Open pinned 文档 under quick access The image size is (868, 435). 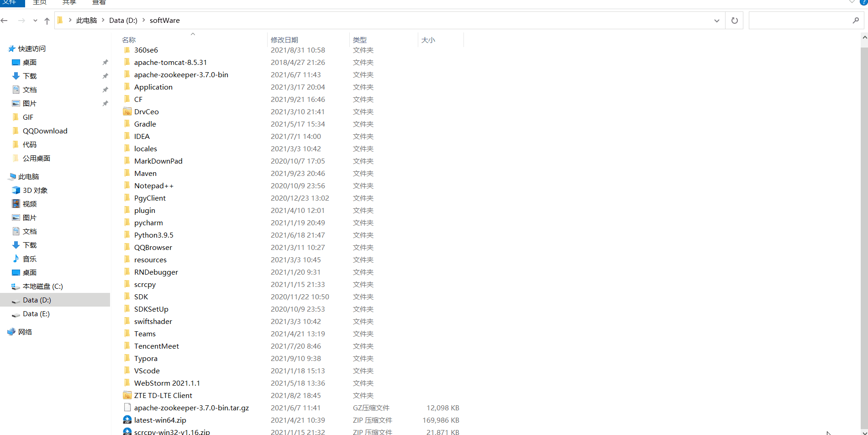coord(29,90)
